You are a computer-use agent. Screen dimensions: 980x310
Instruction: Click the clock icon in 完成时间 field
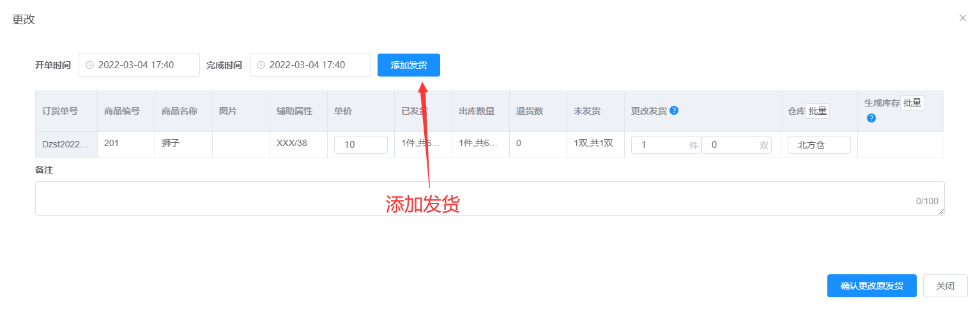pyautogui.click(x=261, y=65)
